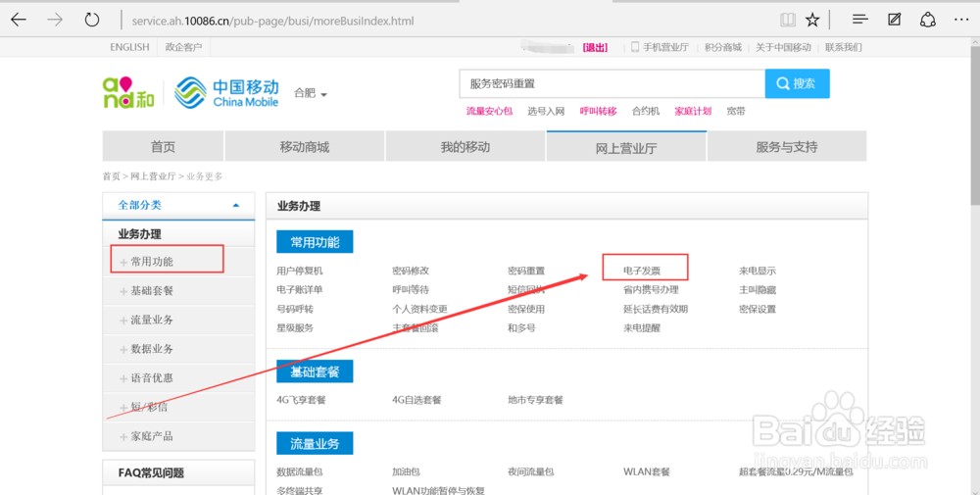Click hot keyword 流量安心包
Viewport: 980px width, 495px height.
489,111
